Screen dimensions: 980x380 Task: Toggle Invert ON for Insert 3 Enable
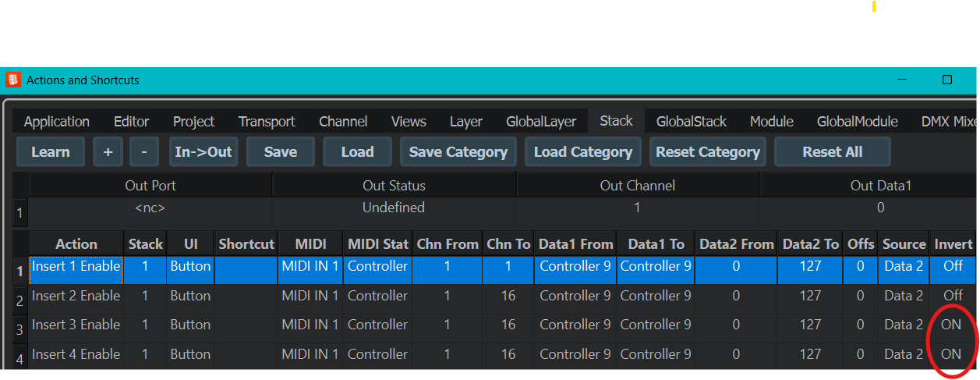coord(951,325)
